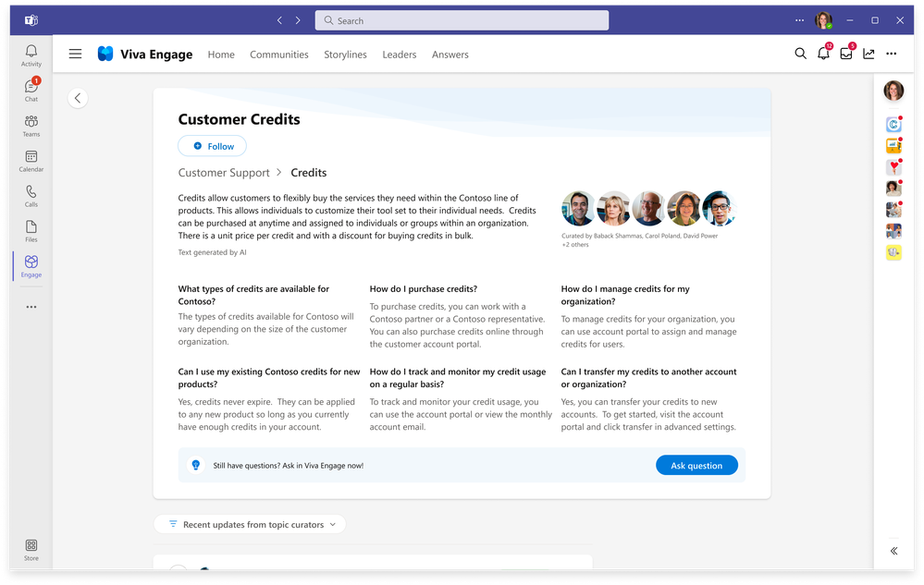924x585 pixels.
Task: Open Files in the Teams sidebar
Action: coord(31,231)
